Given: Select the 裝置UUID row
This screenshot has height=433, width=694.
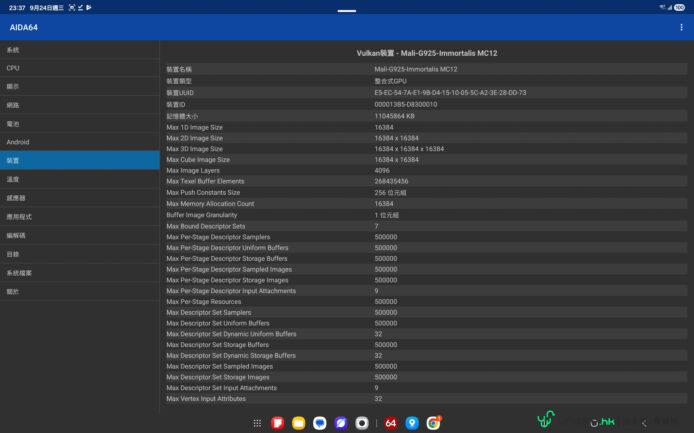Looking at the screenshot, I should [426, 93].
